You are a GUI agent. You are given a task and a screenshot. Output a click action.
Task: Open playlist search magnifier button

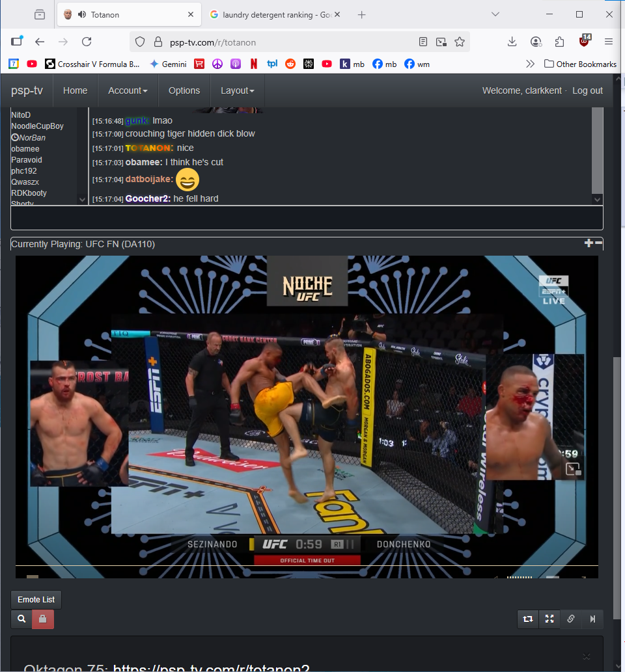(x=21, y=619)
